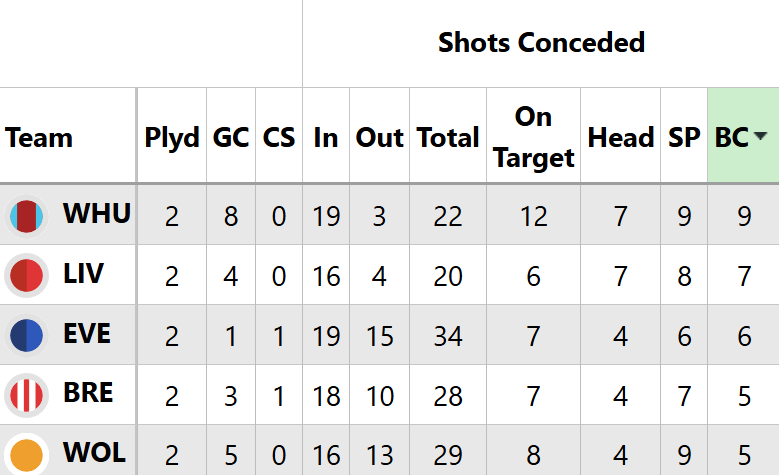Sort table by Team column header
779x475 pixels.
tap(39, 138)
